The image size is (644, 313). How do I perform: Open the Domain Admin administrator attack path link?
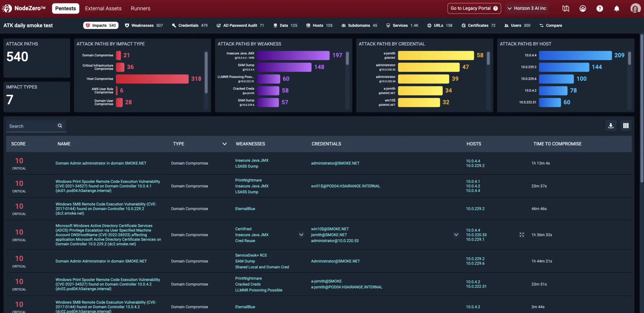coord(101,163)
